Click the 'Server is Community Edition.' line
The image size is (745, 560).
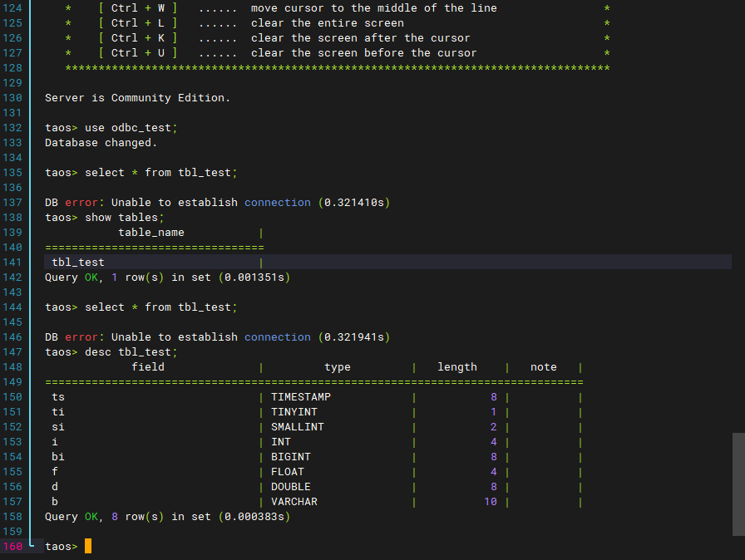click(137, 98)
